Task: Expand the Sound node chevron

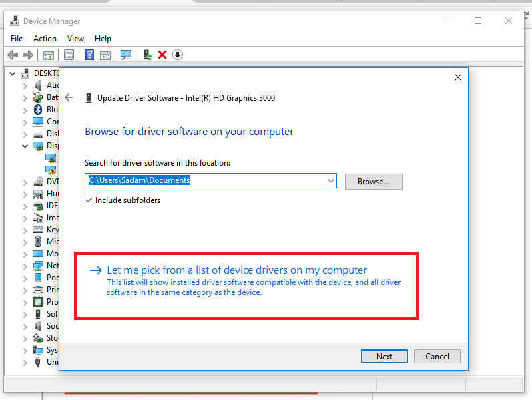Action: pyautogui.click(x=25, y=327)
